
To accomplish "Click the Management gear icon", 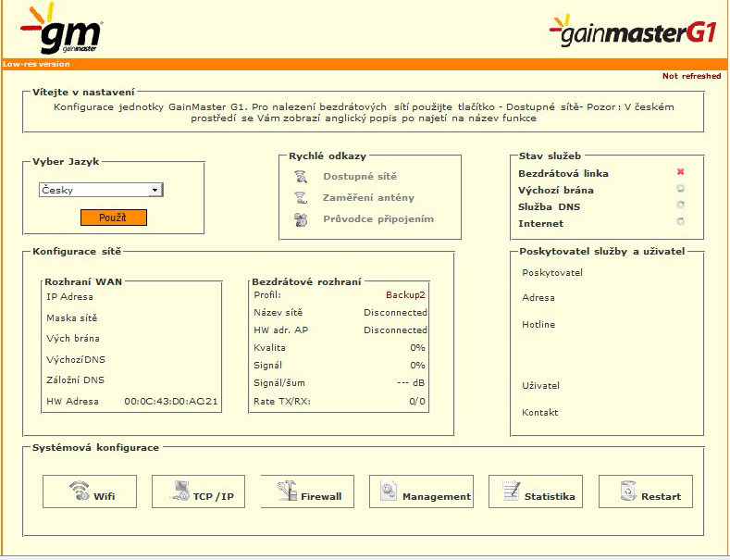I will coord(389,492).
